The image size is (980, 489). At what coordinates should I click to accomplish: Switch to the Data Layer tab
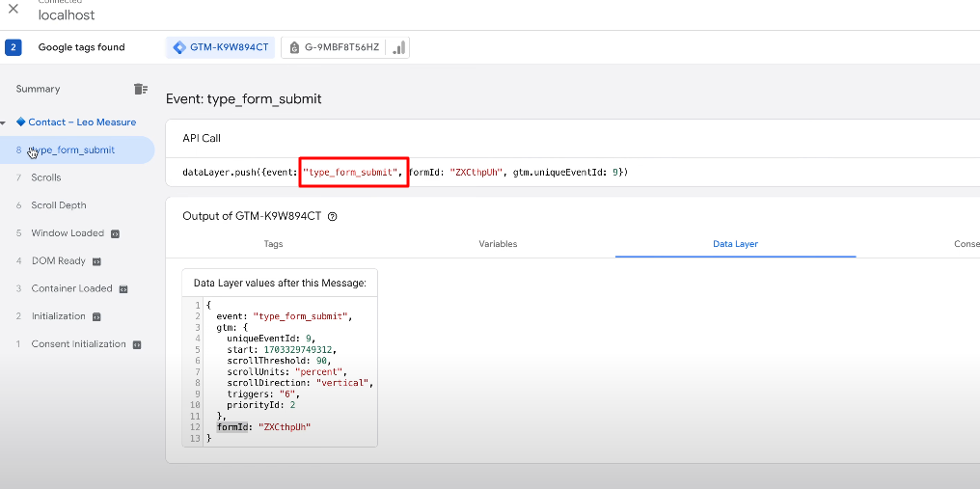pos(736,244)
